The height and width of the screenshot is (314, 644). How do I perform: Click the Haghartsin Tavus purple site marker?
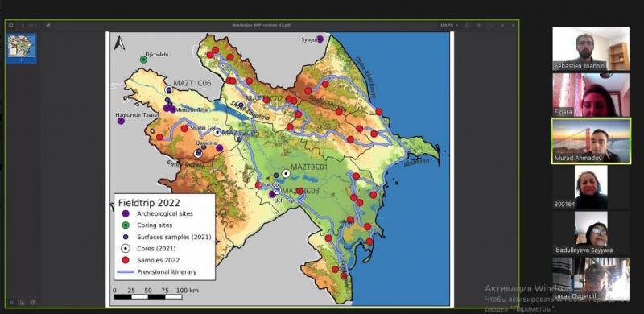pos(121,121)
